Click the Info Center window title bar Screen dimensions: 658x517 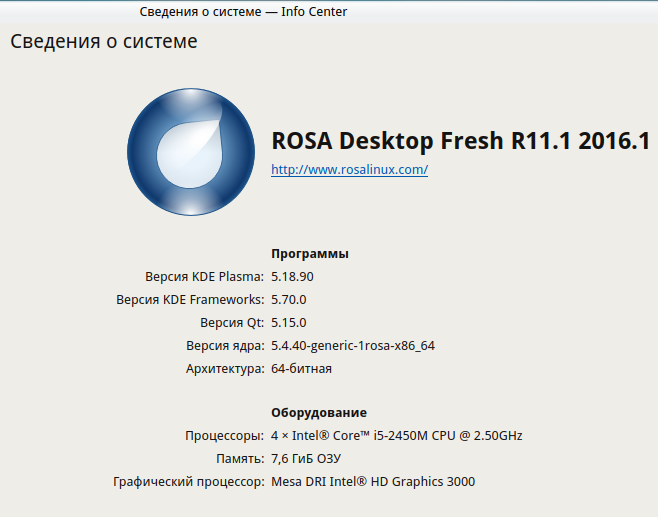coord(243,12)
